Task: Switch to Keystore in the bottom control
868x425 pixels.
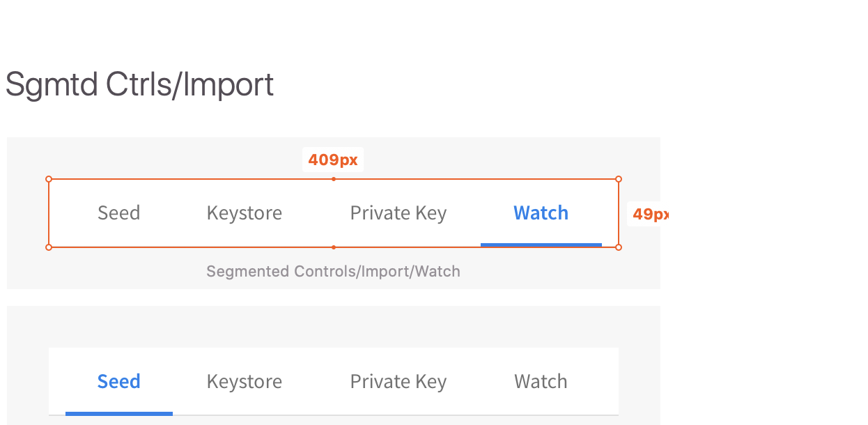Action: 244,381
